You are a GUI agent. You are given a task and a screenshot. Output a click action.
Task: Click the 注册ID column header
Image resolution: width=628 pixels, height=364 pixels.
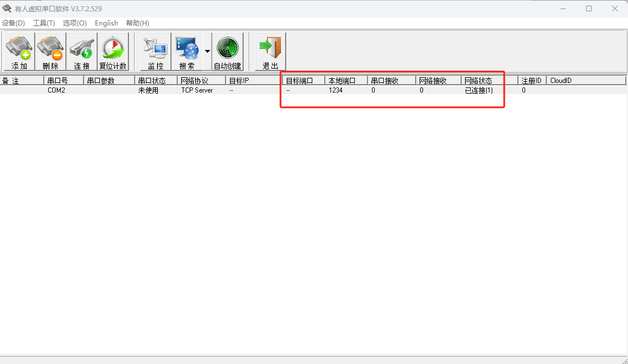click(x=532, y=81)
